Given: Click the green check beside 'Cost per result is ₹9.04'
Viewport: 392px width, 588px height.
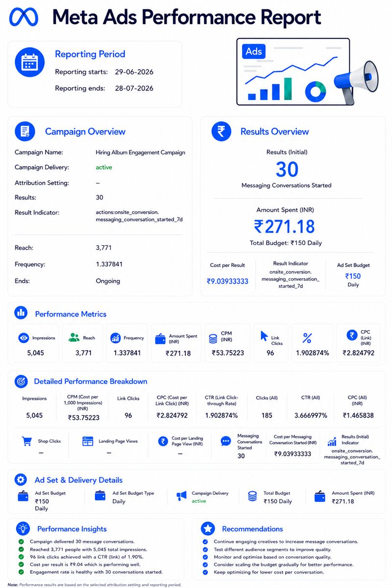Looking at the screenshot, I should (21, 564).
